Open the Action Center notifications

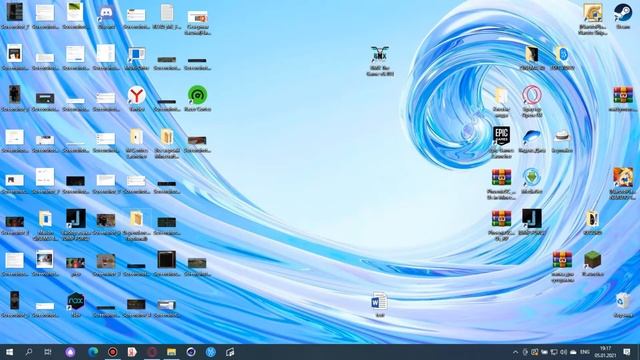coord(627,352)
